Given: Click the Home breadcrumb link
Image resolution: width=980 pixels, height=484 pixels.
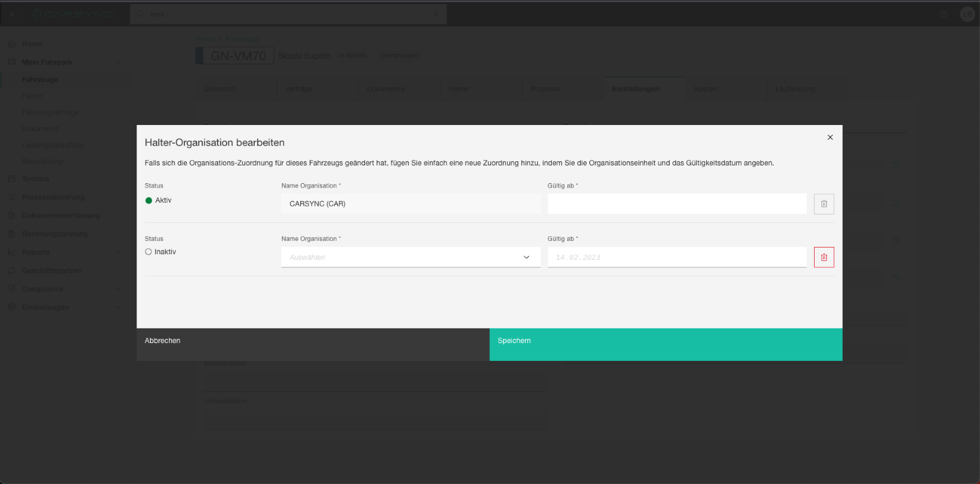Looking at the screenshot, I should tap(205, 40).
